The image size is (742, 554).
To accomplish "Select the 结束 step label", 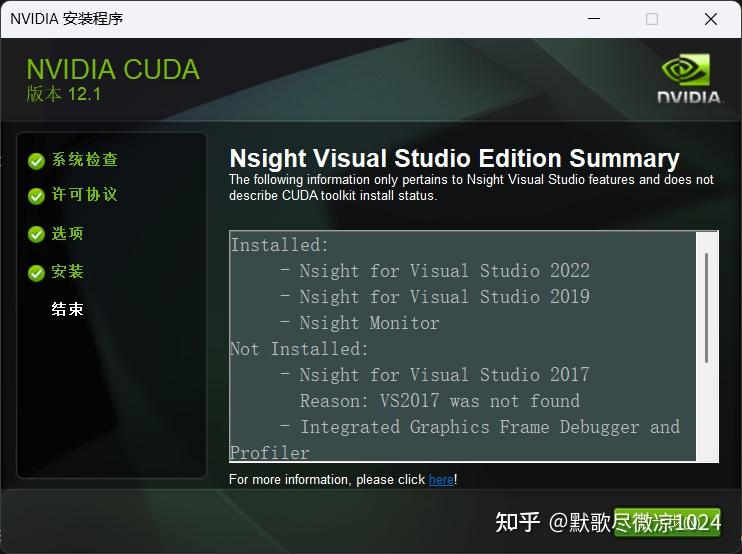I will [x=67, y=309].
